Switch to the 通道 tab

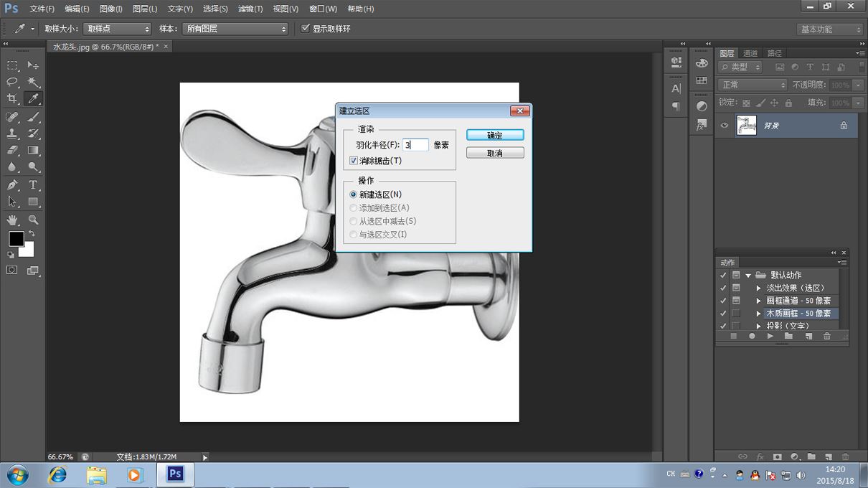tap(750, 53)
